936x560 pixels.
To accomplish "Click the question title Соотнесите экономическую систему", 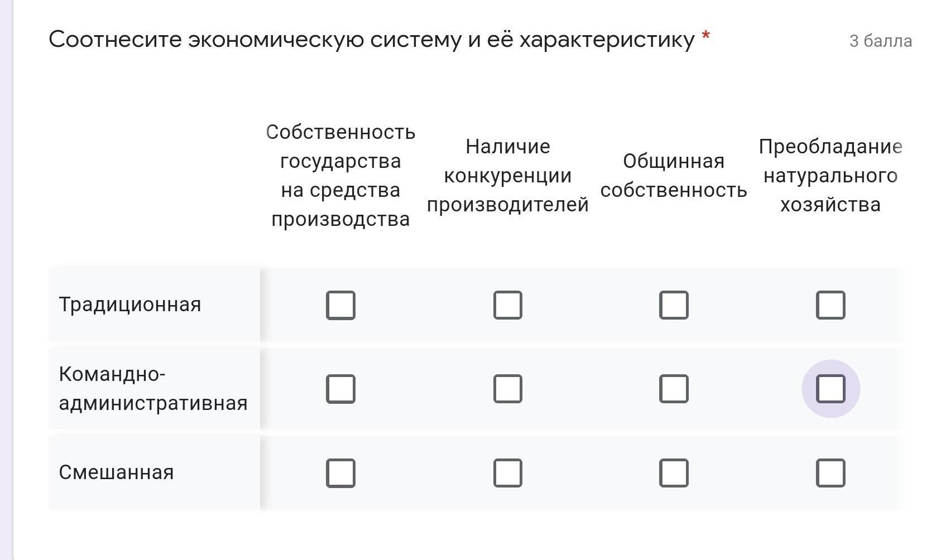I will [372, 40].
